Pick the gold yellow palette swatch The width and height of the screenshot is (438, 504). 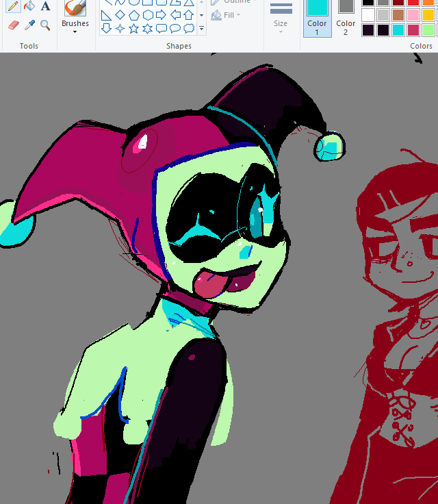pos(428,15)
